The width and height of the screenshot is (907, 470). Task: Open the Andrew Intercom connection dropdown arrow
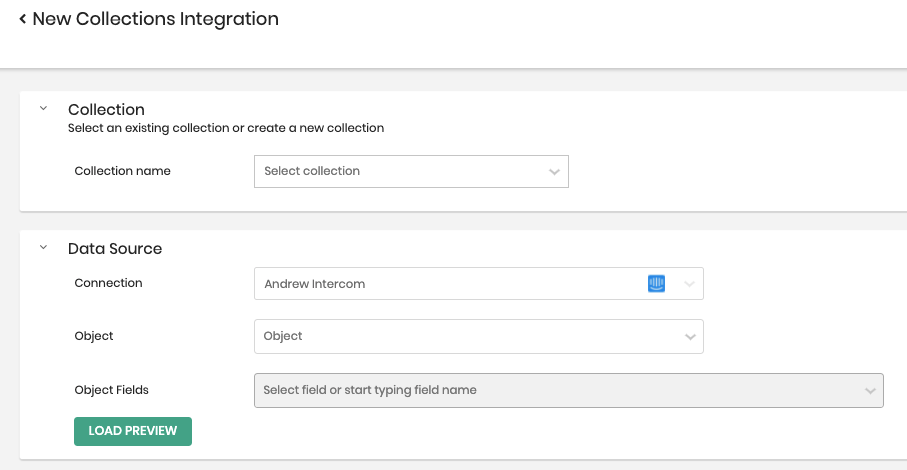coord(689,284)
